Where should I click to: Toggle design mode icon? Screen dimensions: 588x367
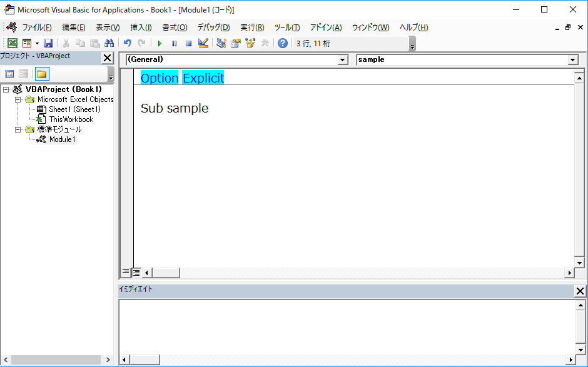coord(203,43)
